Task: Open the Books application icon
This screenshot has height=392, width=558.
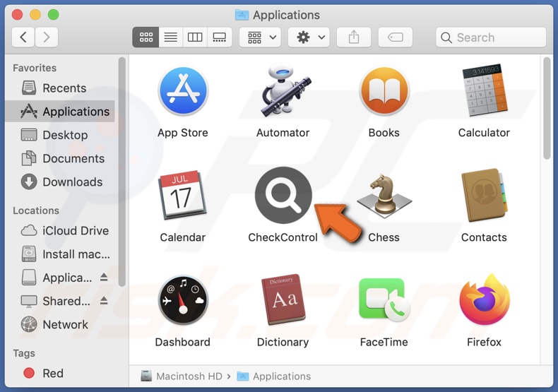Action: [x=384, y=91]
